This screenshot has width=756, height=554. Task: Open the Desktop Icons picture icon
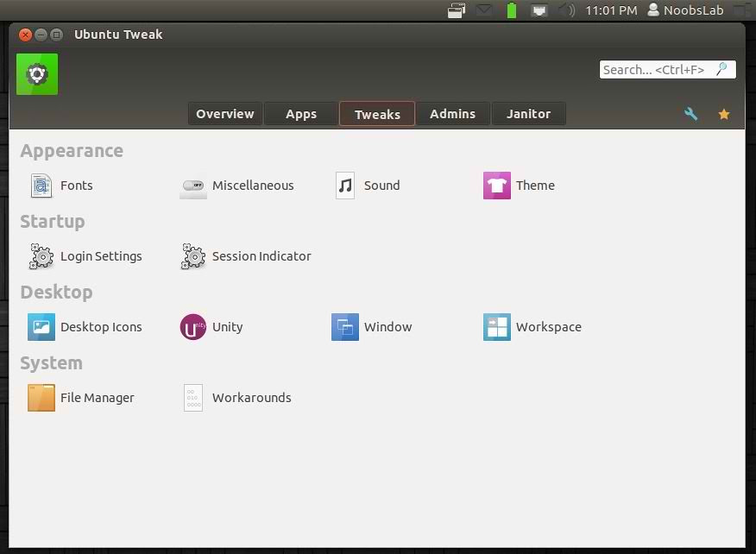41,327
